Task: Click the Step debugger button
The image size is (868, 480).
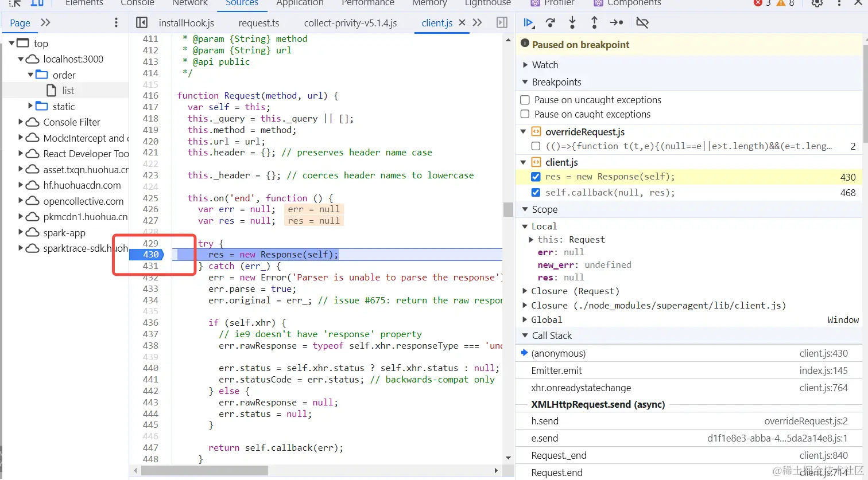Action: 617,23
